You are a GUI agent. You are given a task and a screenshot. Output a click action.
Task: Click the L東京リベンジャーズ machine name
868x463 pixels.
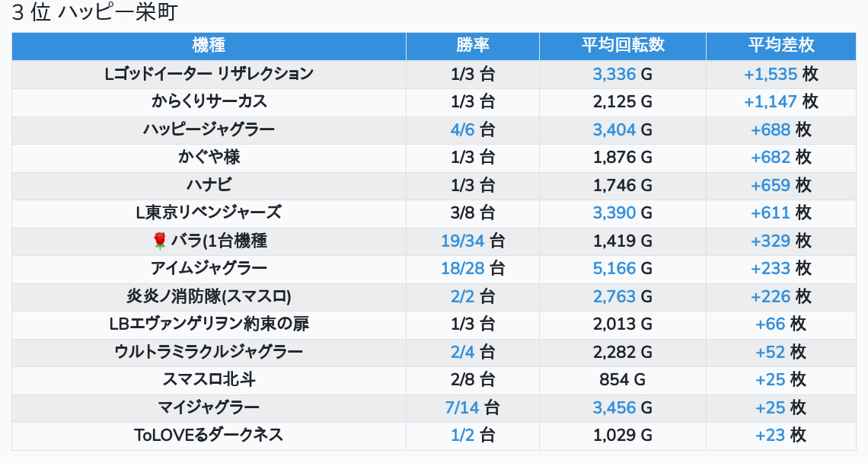coord(209,212)
